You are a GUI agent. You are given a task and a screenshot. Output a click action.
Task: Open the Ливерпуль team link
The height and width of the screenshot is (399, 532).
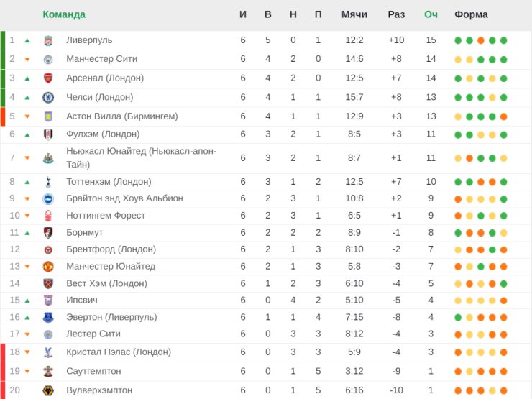click(89, 40)
